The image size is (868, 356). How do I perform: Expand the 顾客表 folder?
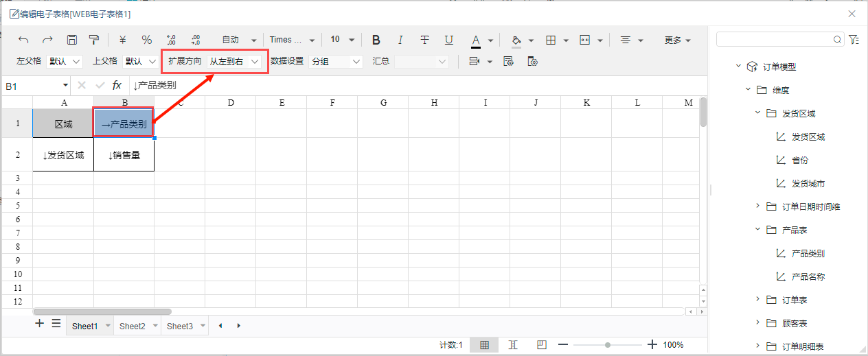point(757,323)
